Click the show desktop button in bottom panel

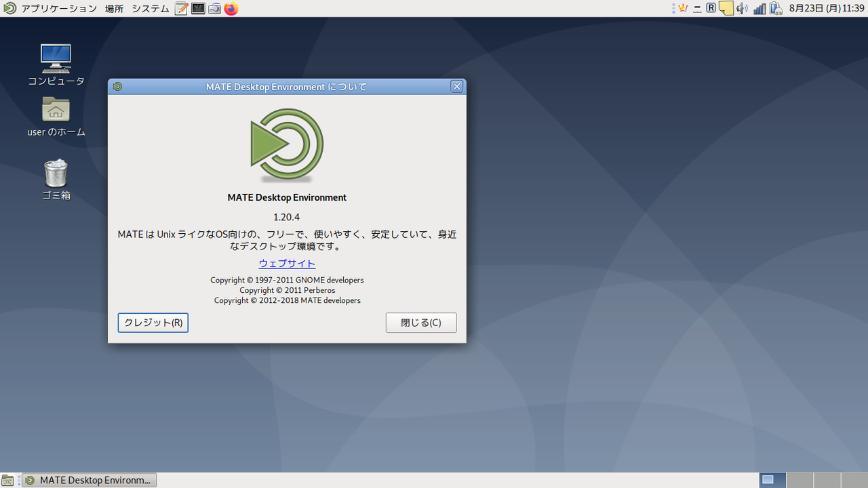point(8,480)
